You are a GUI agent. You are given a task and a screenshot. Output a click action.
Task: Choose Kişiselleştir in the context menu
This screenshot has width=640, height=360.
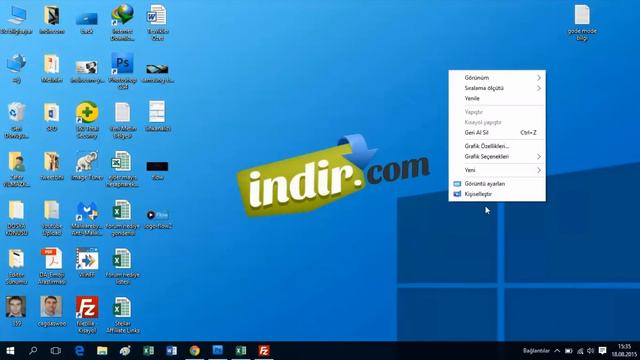[x=497, y=194]
